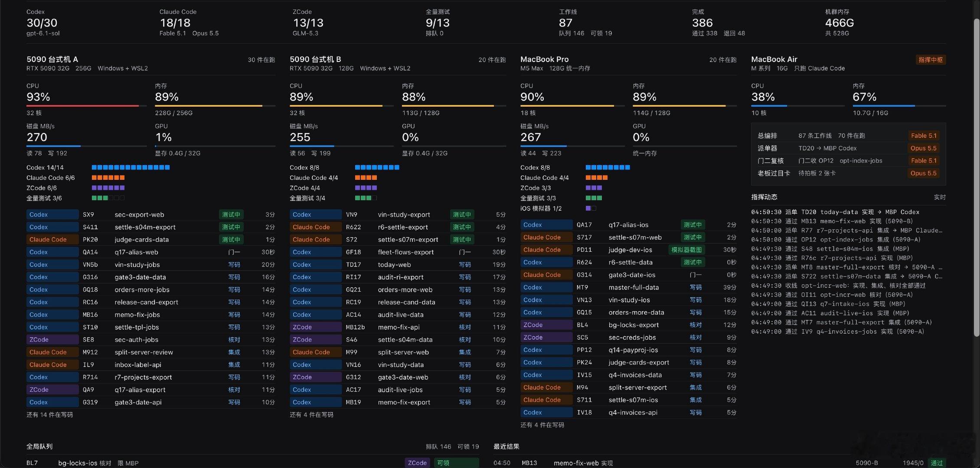Viewport: 980px width, 468px height.
Task: Select the ZCode tag on SE8 row
Action: coord(52,340)
